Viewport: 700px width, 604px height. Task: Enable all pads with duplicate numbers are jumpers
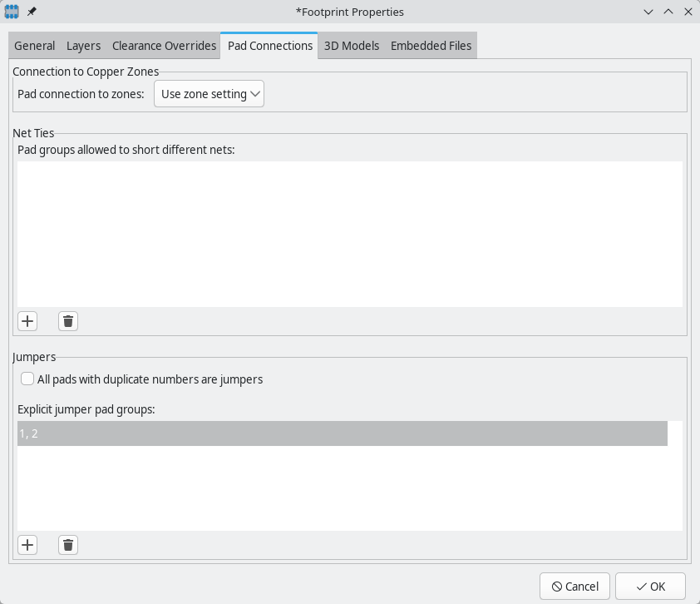(26, 379)
